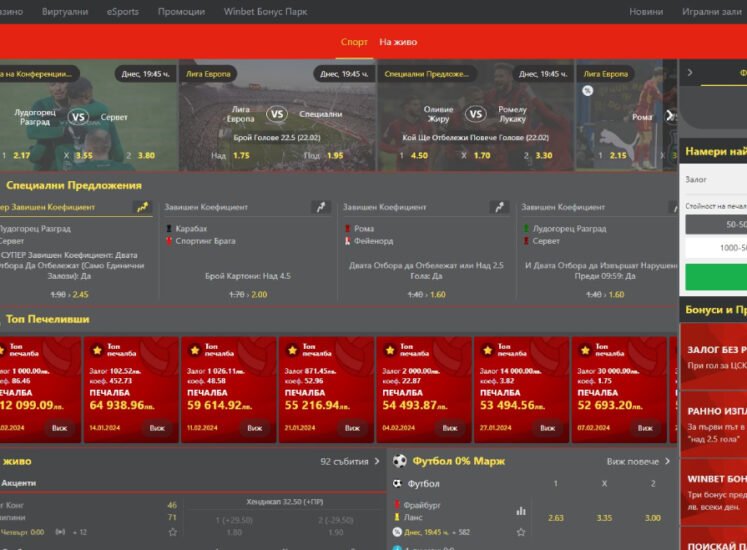Expand the 92 събития live events arrow

pos(376,462)
